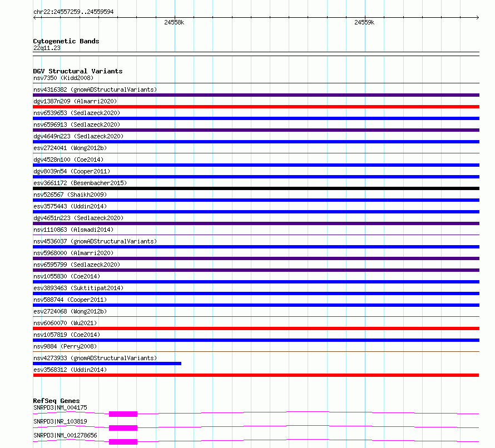Click the purple bar under dgv4651n223
Viewport: 495px width, 448px height.
[256, 223]
